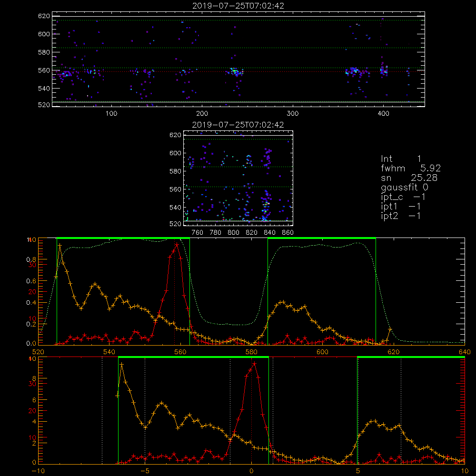Click the top plot title 2019-07-25T07:02:42
476x476 pixels.
tap(238, 6)
